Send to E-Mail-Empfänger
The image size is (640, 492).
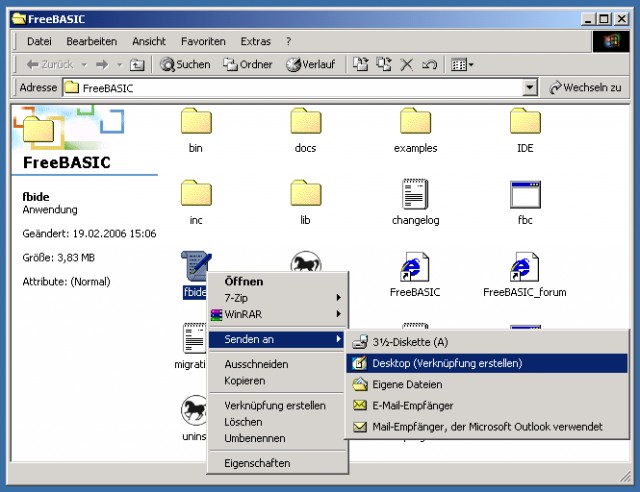[487, 405]
